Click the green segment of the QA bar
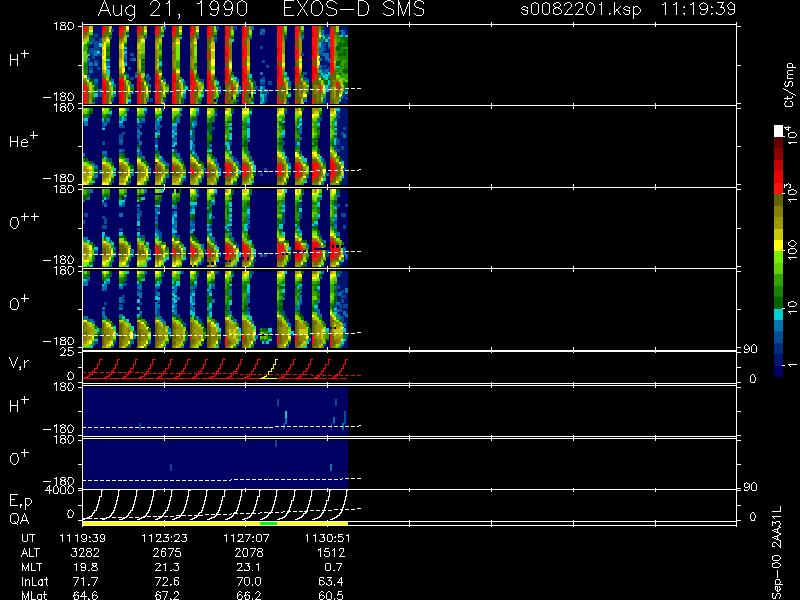The height and width of the screenshot is (600, 800). (268, 523)
